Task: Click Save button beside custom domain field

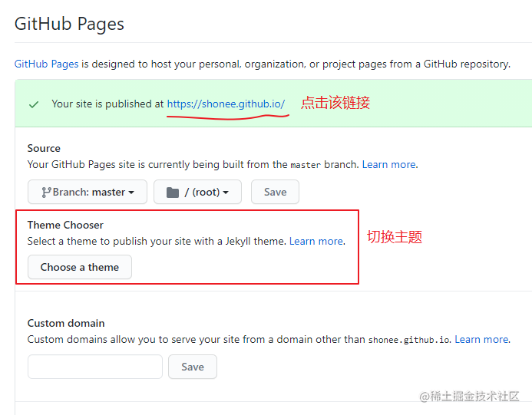Action: [193, 367]
